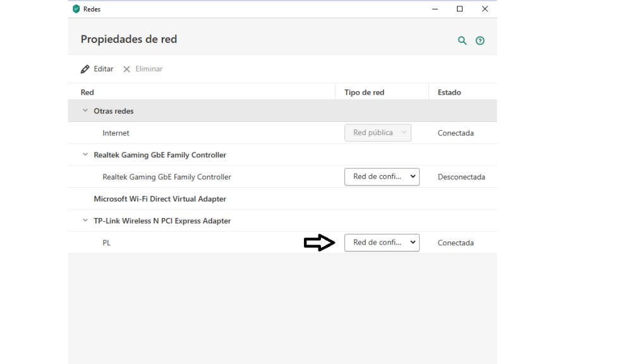This screenshot has width=632, height=364.
Task: Collapse the TP-Link Wireless N PCI Express Adapter group
Action: click(85, 221)
